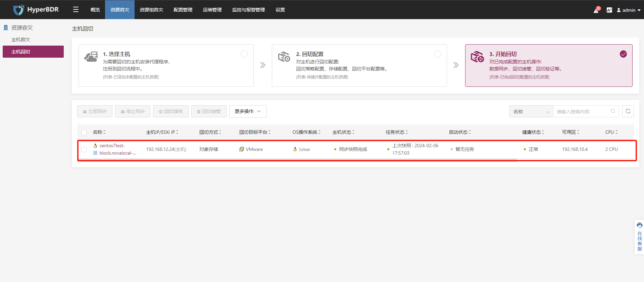Check the centos7test host row checkbox

[84, 150]
